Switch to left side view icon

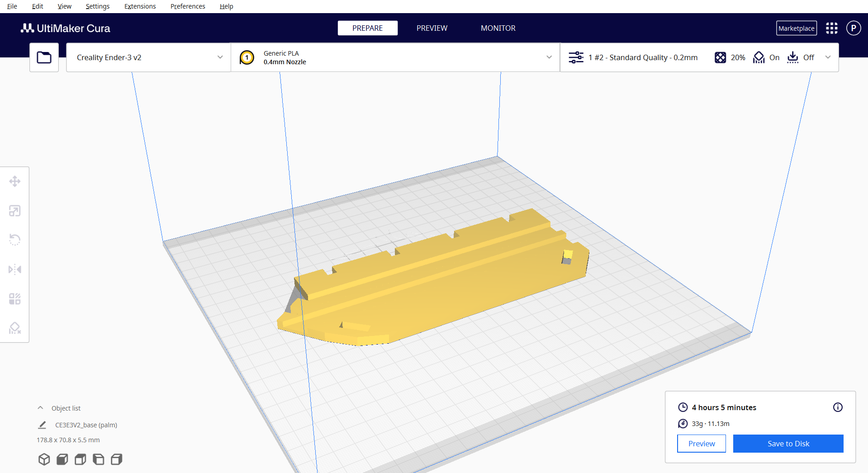pos(98,459)
